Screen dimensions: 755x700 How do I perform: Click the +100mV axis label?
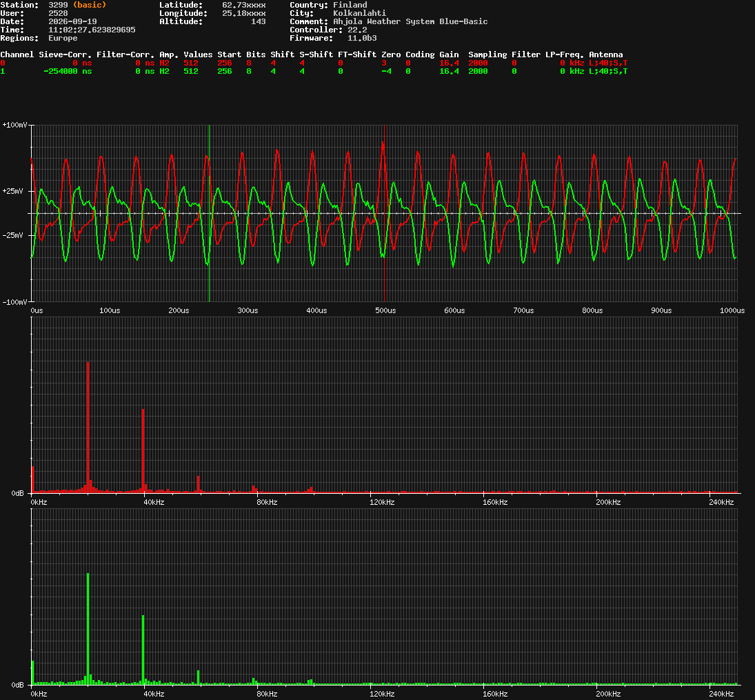pyautogui.click(x=14, y=125)
